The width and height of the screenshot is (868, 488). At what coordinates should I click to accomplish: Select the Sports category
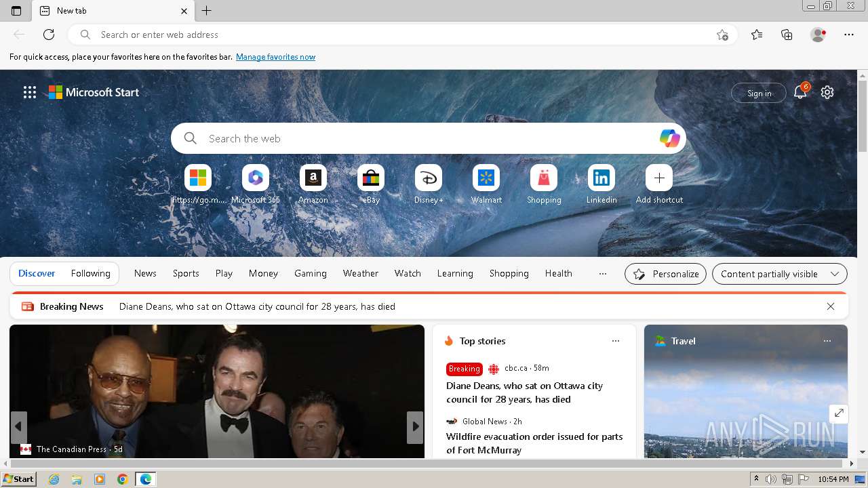coord(186,274)
